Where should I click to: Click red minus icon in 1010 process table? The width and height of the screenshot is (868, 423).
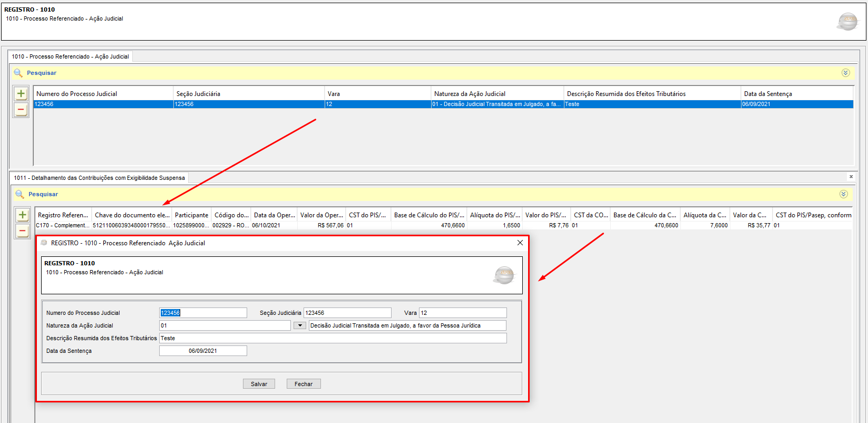(x=21, y=110)
